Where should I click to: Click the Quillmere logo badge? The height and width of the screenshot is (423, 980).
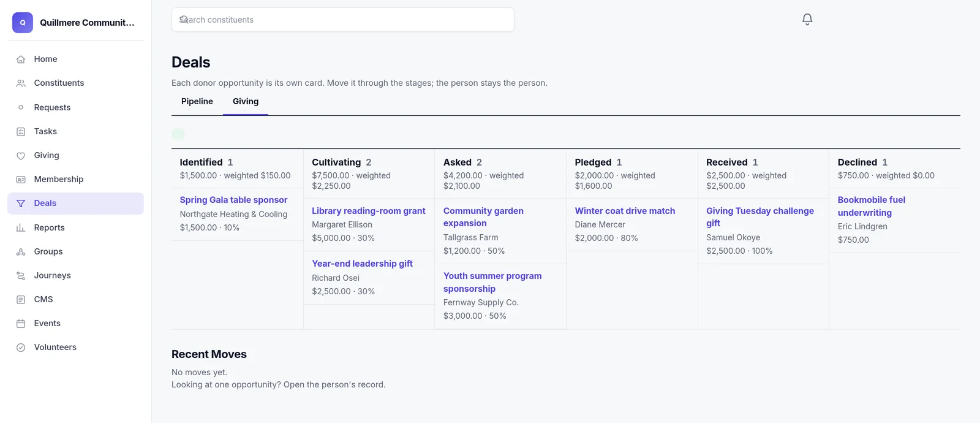[23, 23]
